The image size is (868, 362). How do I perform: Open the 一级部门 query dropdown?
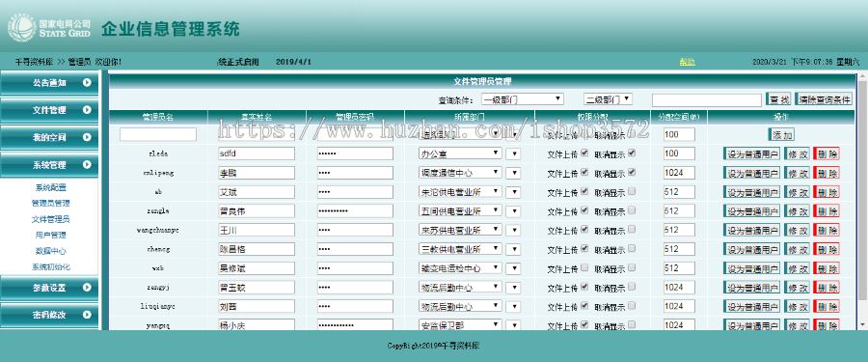coord(522,99)
